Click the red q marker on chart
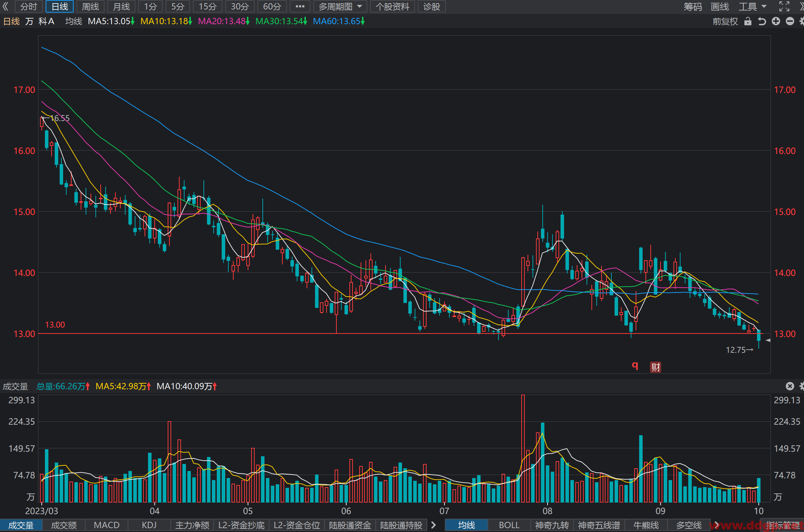Viewport: 804px width, 532px height. coord(635,366)
